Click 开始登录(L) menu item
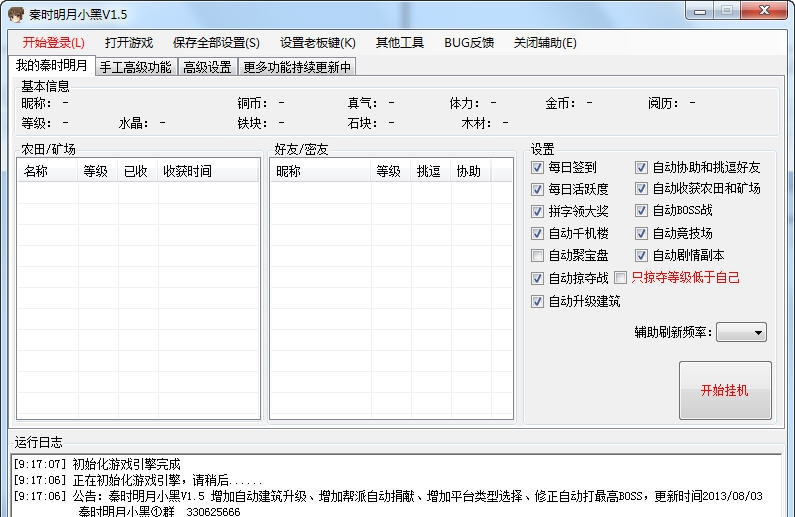Screen dimensions: 795x517 coord(54,43)
